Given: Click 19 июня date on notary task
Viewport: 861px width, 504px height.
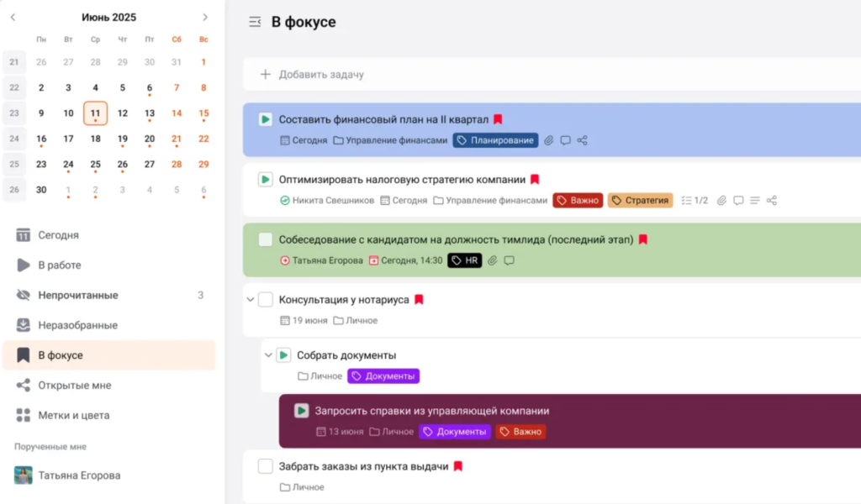Looking at the screenshot, I should [304, 320].
